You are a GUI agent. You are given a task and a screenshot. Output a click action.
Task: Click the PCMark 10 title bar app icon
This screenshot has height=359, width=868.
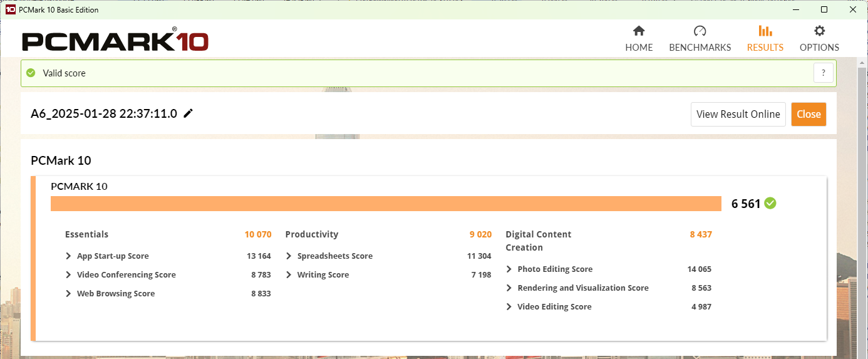[10, 9]
